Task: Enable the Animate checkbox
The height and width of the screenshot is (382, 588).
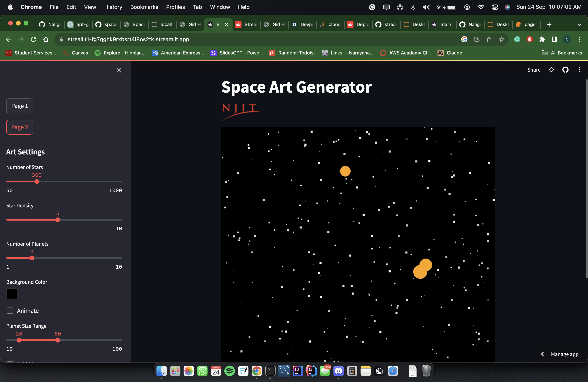Action: click(x=10, y=311)
